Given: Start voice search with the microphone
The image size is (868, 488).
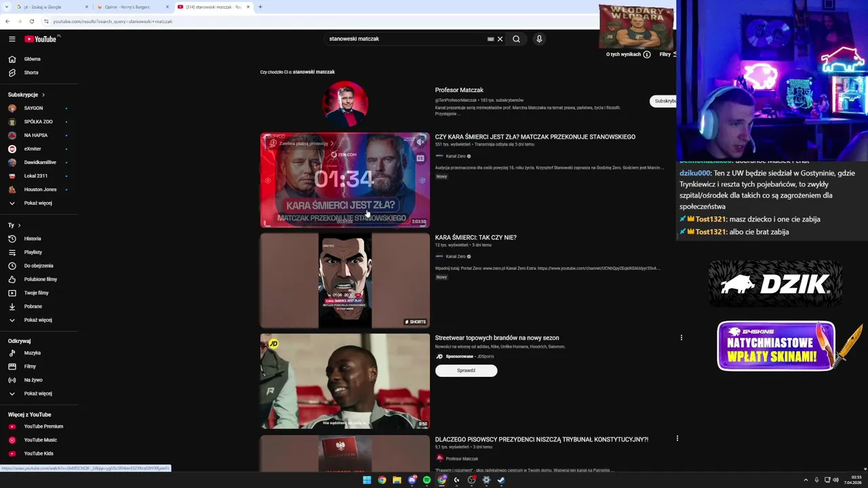Looking at the screenshot, I should pos(539,39).
